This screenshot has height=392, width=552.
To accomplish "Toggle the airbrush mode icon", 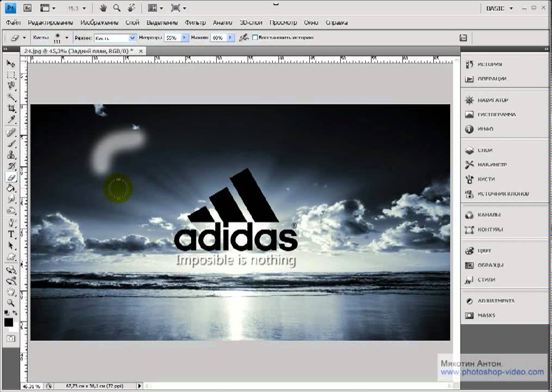I will click(x=243, y=38).
